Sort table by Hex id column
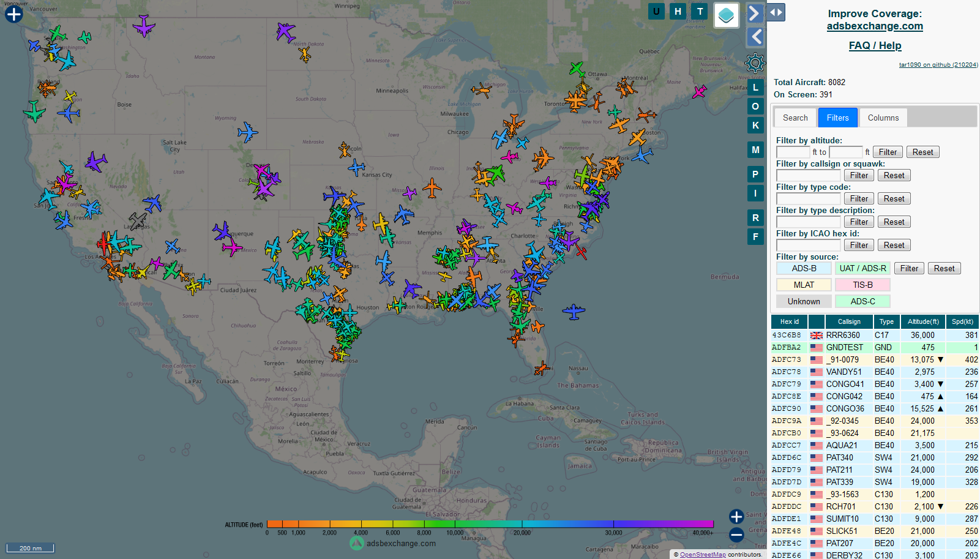 [x=789, y=321]
